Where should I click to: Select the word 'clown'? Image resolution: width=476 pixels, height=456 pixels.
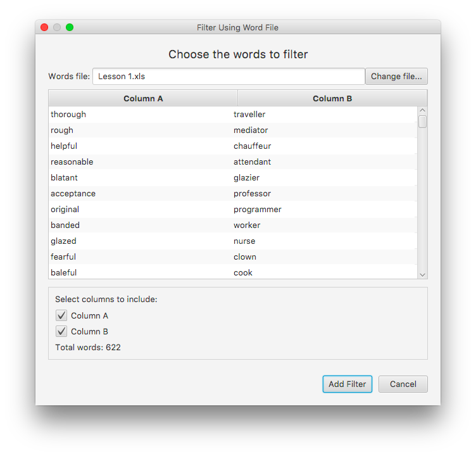click(245, 256)
